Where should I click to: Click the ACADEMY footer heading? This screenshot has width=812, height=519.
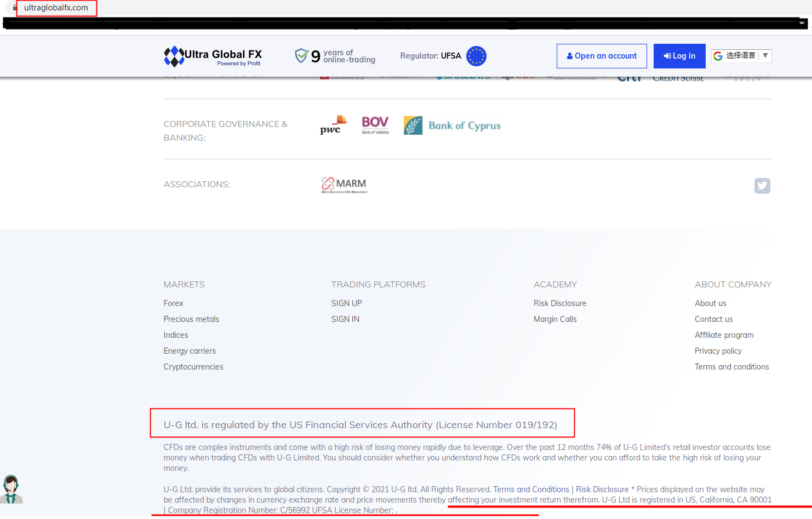click(x=556, y=285)
